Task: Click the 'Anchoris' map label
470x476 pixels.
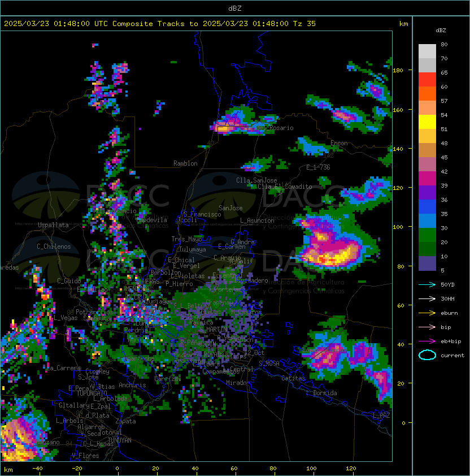Action: tap(132, 385)
